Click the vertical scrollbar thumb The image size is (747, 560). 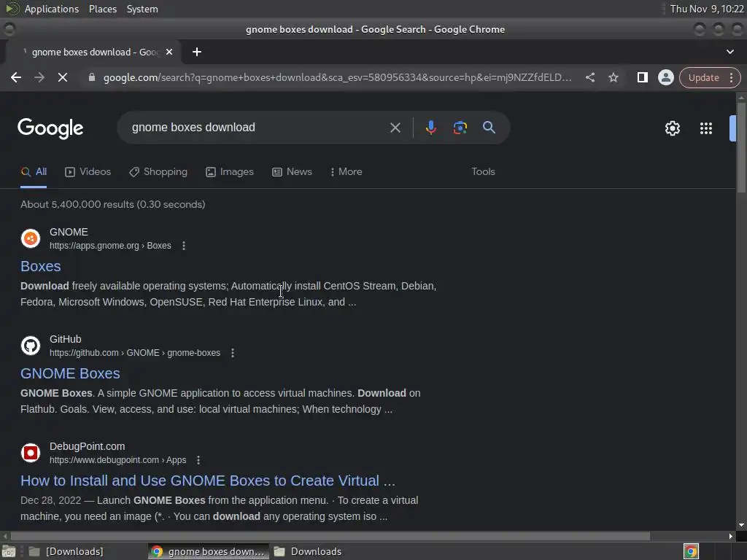point(741,147)
